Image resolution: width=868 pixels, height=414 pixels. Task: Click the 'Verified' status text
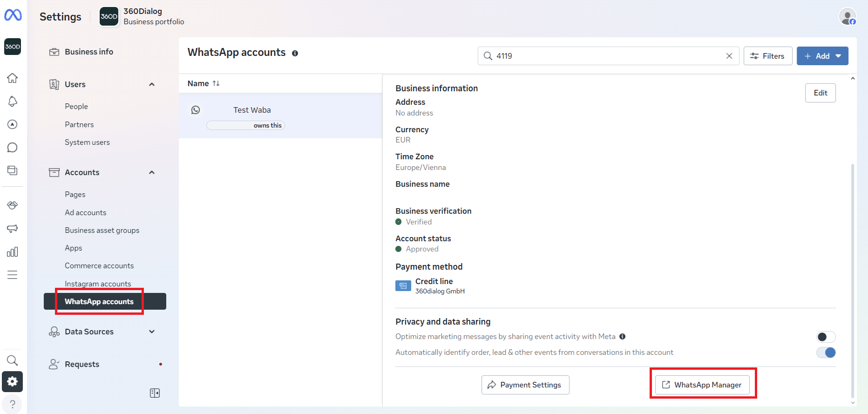coord(419,222)
